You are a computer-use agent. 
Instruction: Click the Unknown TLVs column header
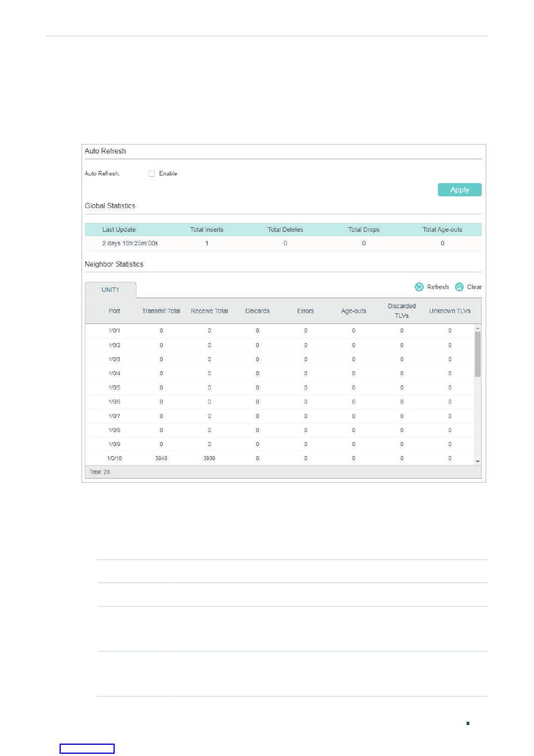(450, 311)
